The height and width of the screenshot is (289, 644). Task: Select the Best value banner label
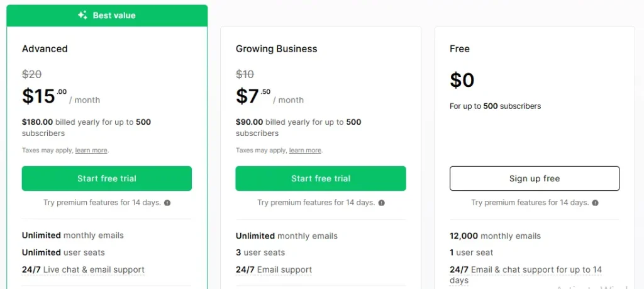[x=114, y=15]
